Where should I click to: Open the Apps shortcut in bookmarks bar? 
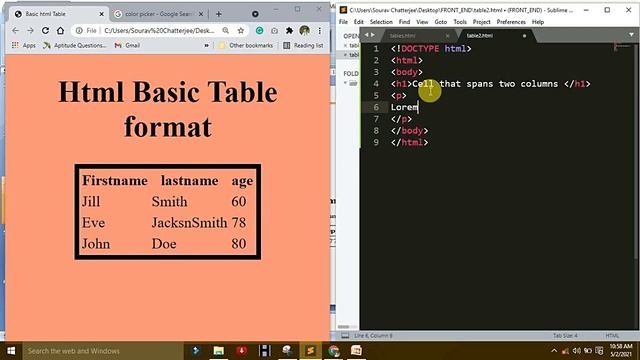24,45
